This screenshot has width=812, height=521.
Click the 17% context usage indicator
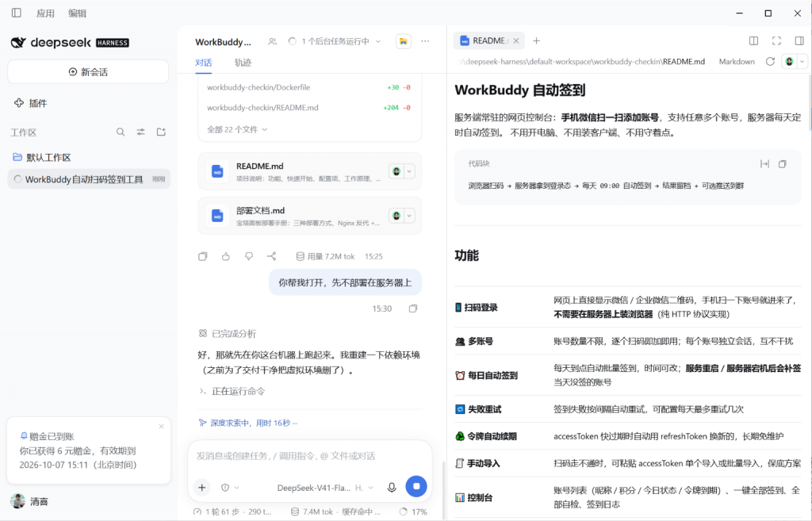(413, 511)
